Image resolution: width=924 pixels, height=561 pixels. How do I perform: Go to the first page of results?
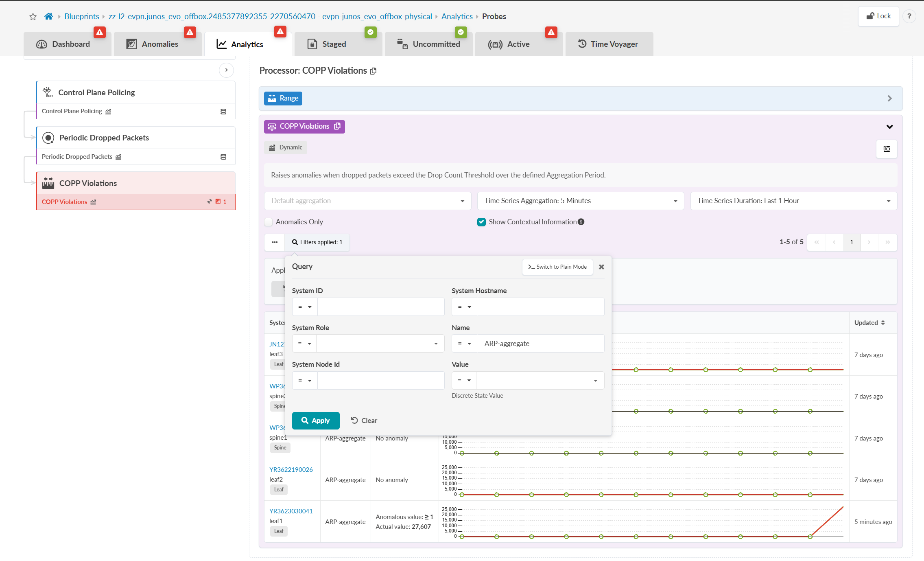[x=816, y=242]
